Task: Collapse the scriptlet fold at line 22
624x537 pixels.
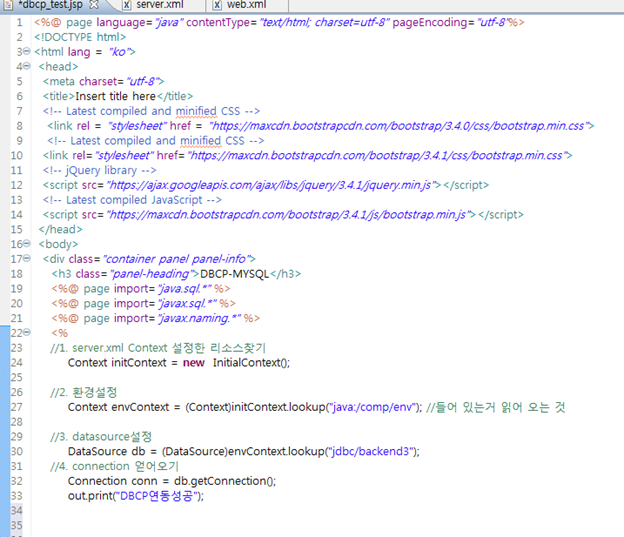Action: pyautogui.click(x=27, y=332)
